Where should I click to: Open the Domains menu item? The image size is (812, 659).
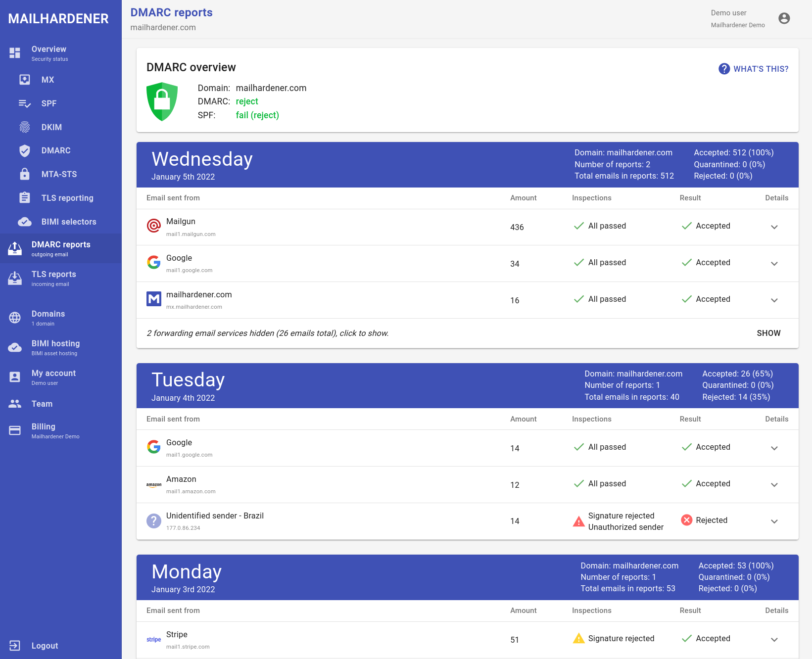(48, 318)
